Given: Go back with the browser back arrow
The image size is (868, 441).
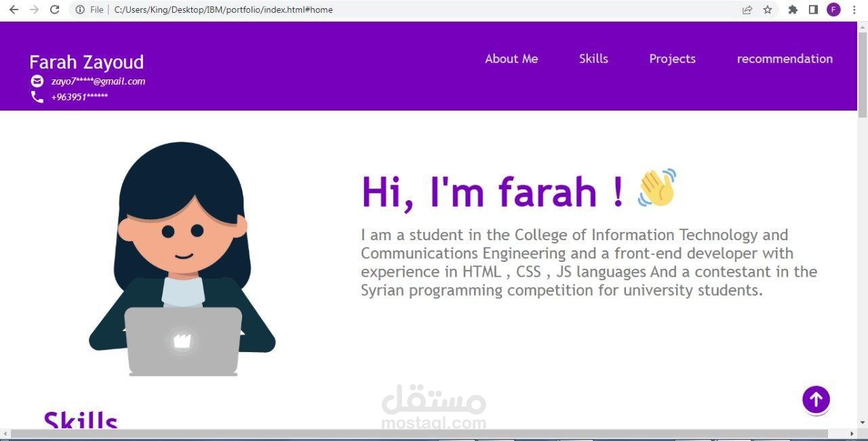Looking at the screenshot, I should (14, 9).
